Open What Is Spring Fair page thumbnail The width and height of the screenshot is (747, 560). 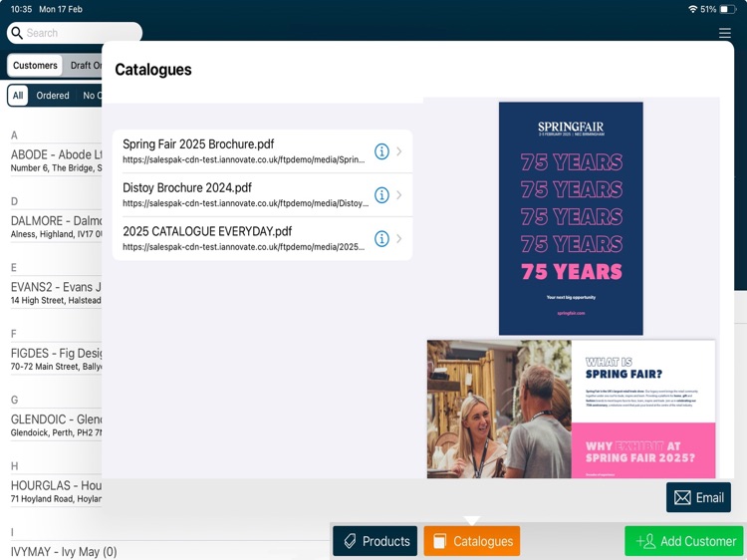572,409
